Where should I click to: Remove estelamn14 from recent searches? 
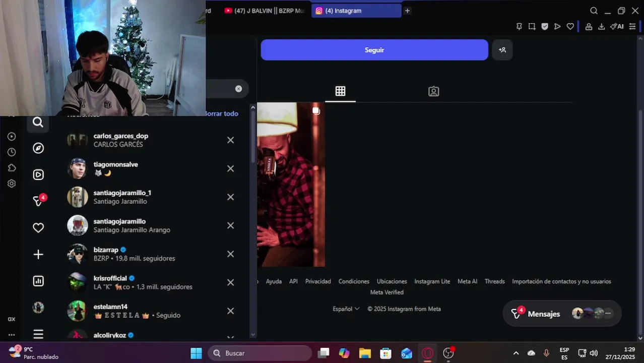[x=230, y=311]
